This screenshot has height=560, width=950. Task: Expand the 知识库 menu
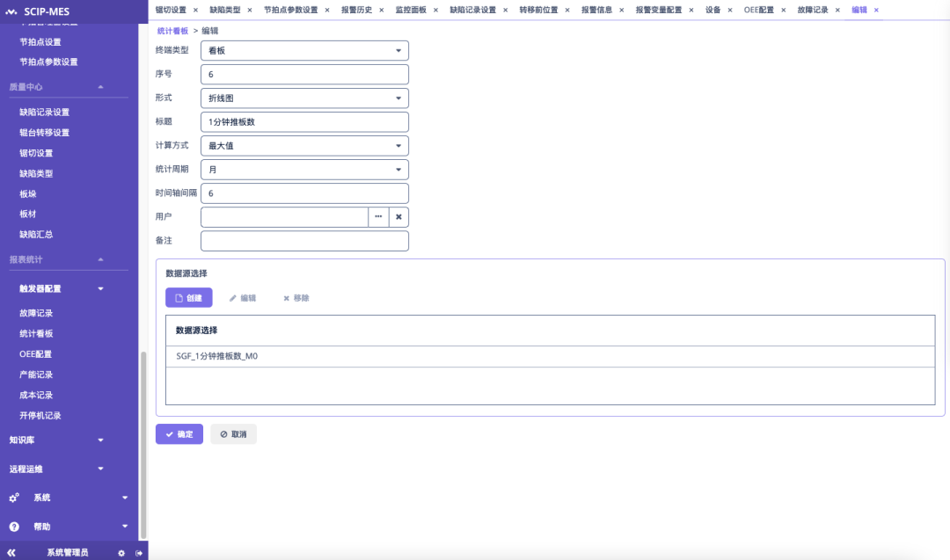pos(100,440)
